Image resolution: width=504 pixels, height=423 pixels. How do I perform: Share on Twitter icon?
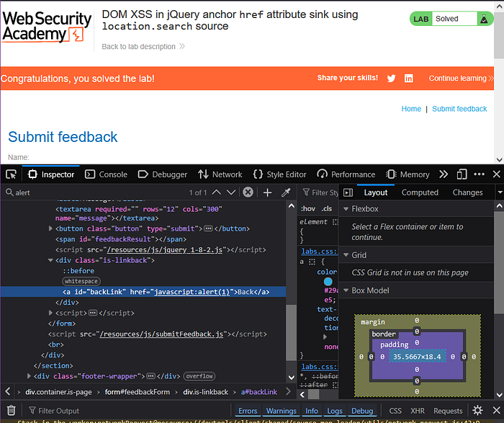(391, 78)
